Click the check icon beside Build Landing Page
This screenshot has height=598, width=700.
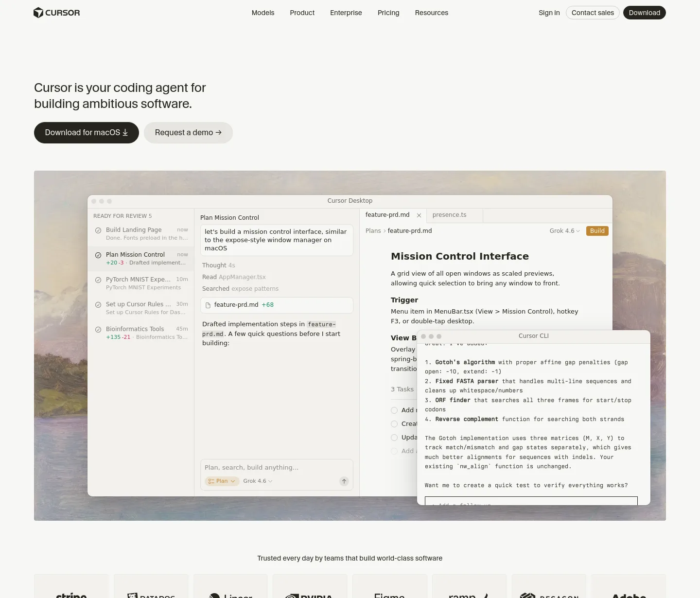[98, 230]
